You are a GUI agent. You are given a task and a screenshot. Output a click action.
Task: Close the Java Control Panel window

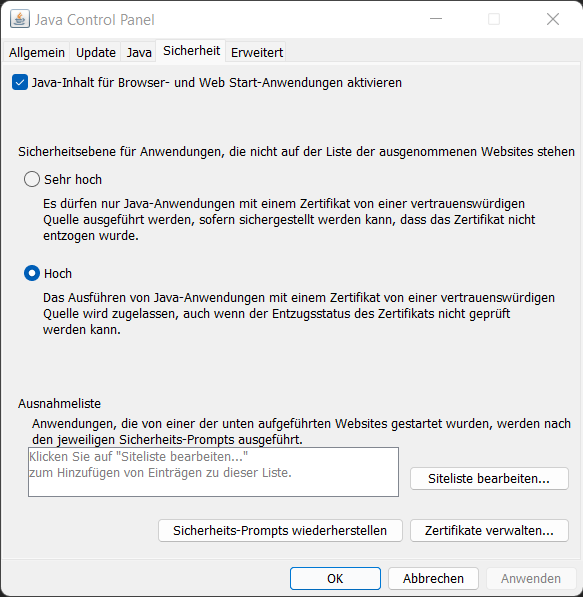pyautogui.click(x=553, y=19)
